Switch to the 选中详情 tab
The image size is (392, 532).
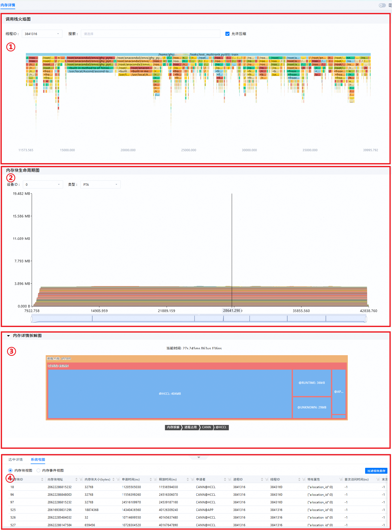[15, 459]
